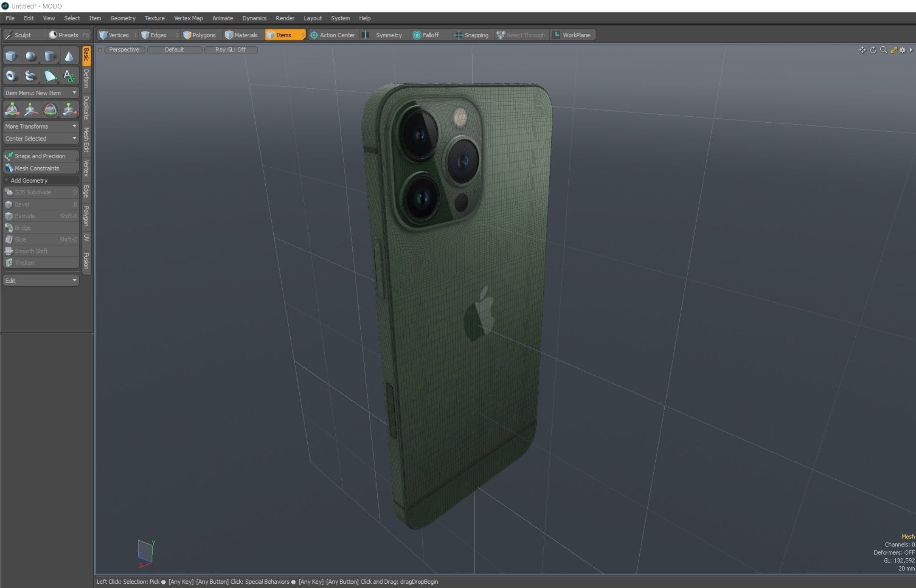
Task: Open the Edit dropdown in toolbox
Action: [41, 281]
